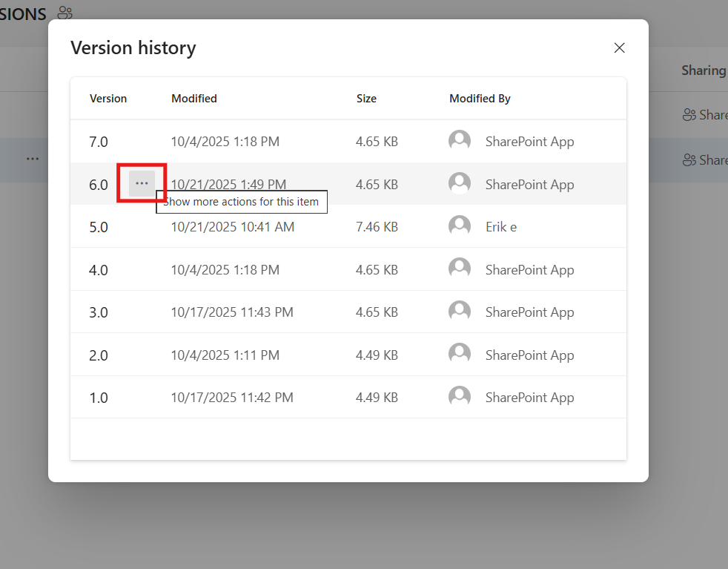Select version 2.0
The height and width of the screenshot is (569, 728).
[x=99, y=355]
